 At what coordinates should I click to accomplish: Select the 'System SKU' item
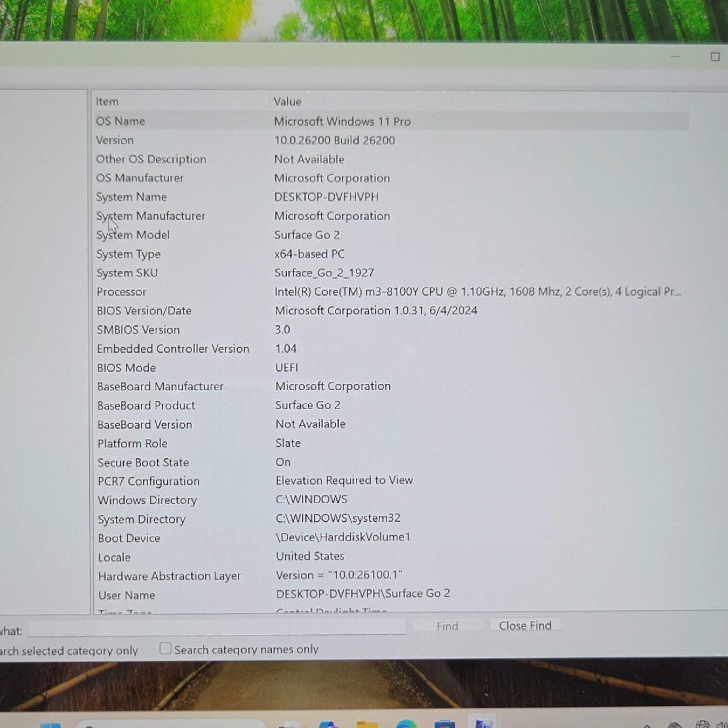(x=127, y=273)
